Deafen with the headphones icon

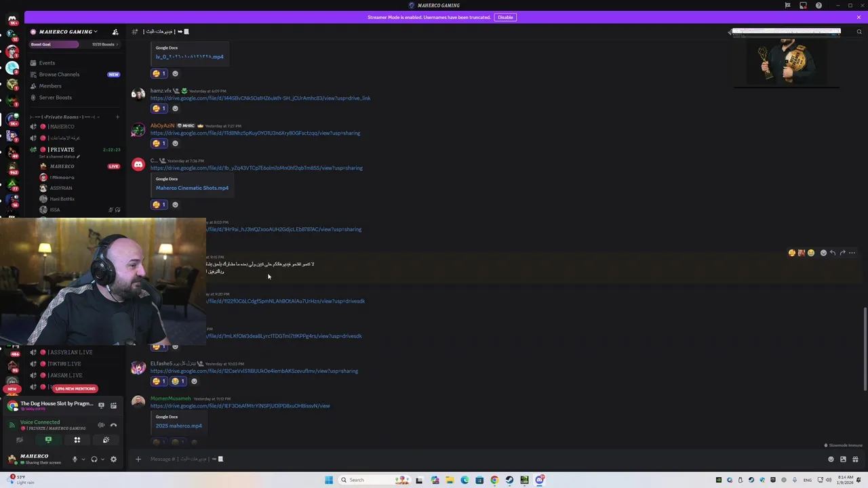pos(94,459)
